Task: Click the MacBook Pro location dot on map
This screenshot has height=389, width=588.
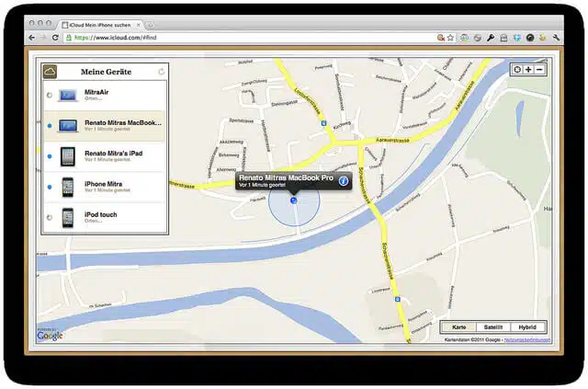Action: coord(294,200)
